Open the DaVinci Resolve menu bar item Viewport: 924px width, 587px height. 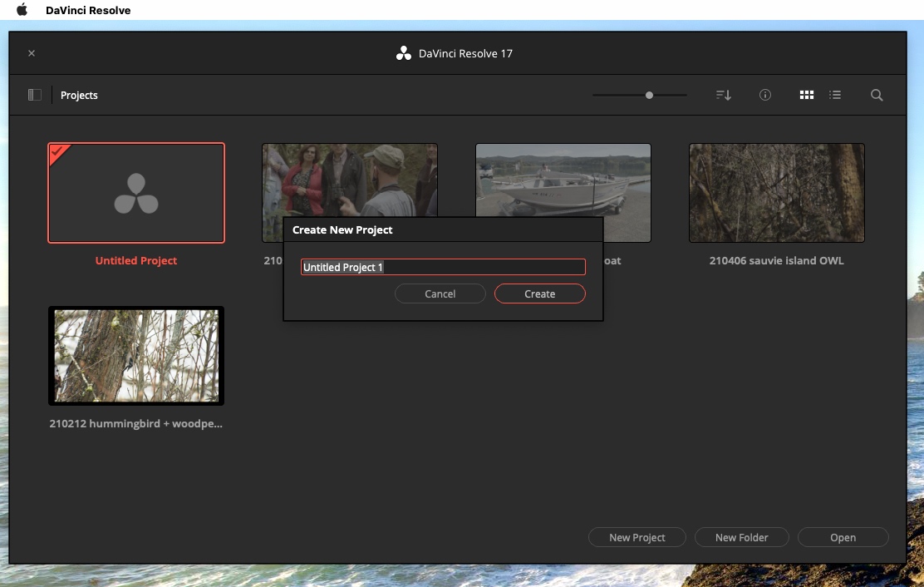88,10
